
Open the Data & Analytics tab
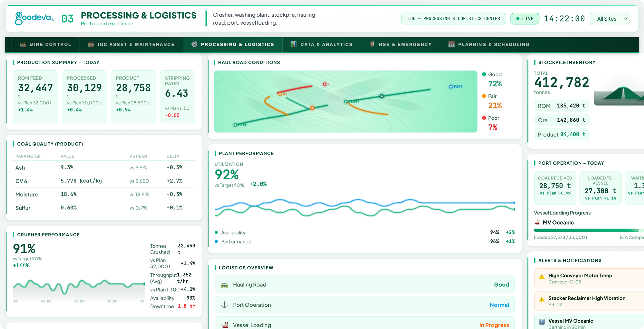coord(321,45)
